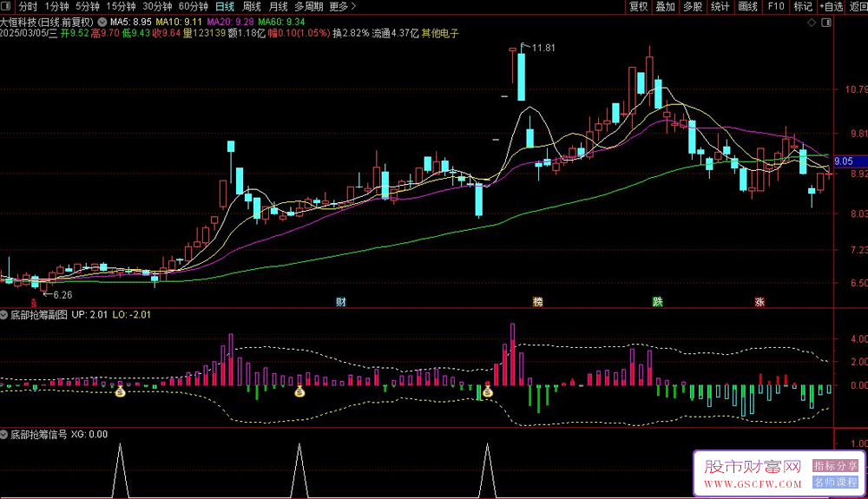Click the first money bag signal icon
This screenshot has width=868, height=499.
[x=120, y=392]
